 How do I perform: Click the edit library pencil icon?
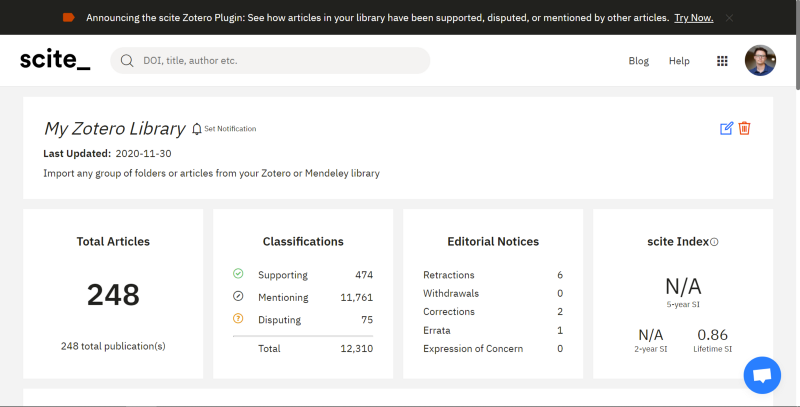coord(727,128)
